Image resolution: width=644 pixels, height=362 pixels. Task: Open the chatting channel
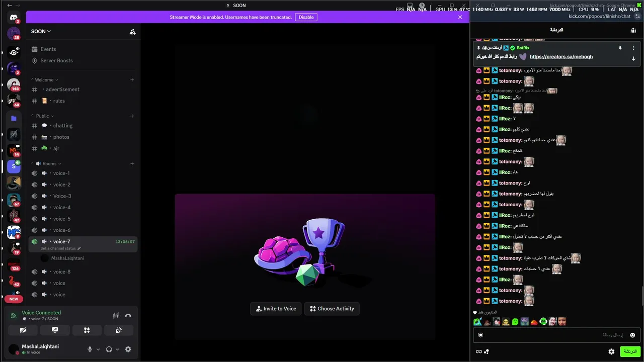[83, 126]
